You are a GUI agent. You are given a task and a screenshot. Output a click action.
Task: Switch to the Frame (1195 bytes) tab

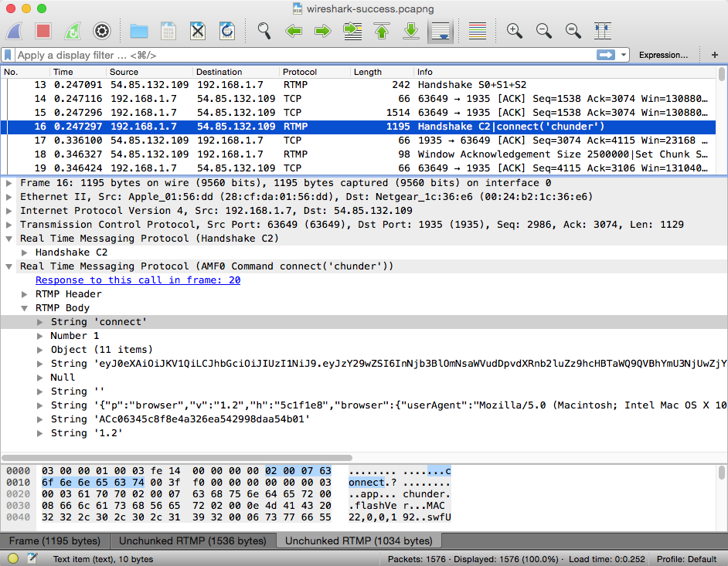tap(55, 541)
